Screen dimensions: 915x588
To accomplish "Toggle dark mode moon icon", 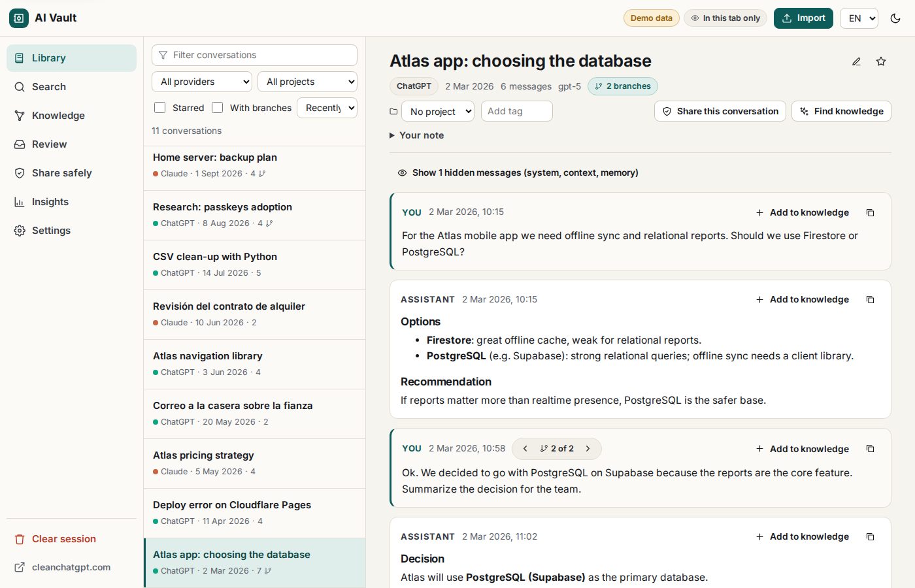I will pyautogui.click(x=895, y=18).
